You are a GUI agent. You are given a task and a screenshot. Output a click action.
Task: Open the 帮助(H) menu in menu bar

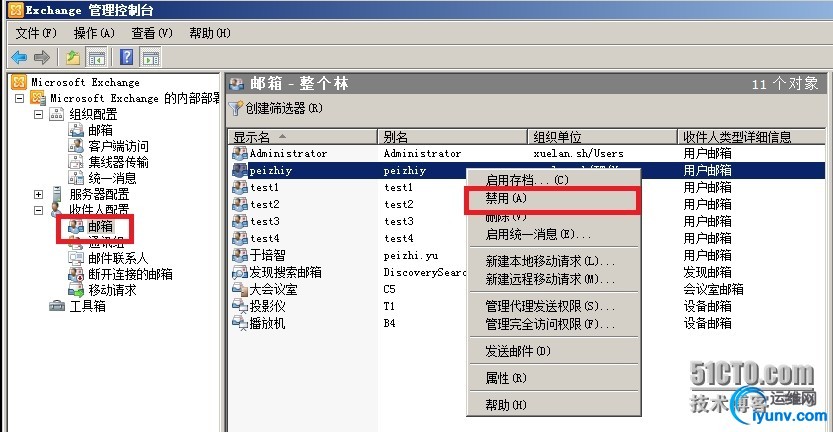point(210,33)
